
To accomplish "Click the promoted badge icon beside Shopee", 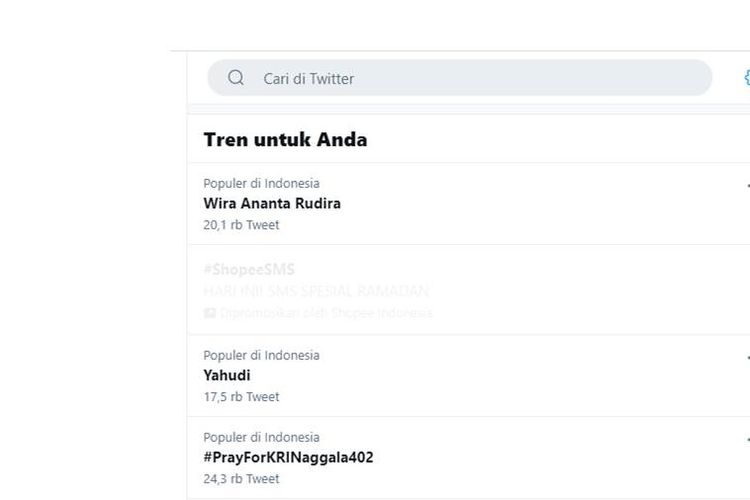I will (x=210, y=313).
